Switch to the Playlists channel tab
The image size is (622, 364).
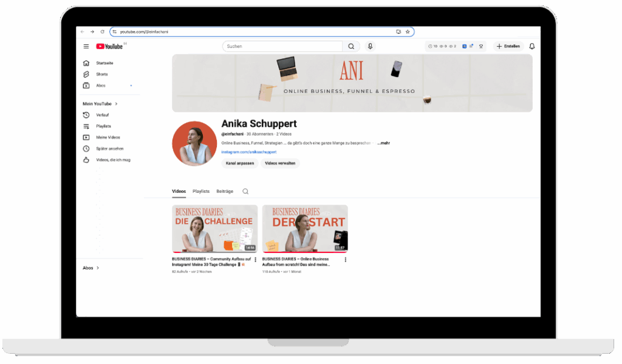point(201,192)
